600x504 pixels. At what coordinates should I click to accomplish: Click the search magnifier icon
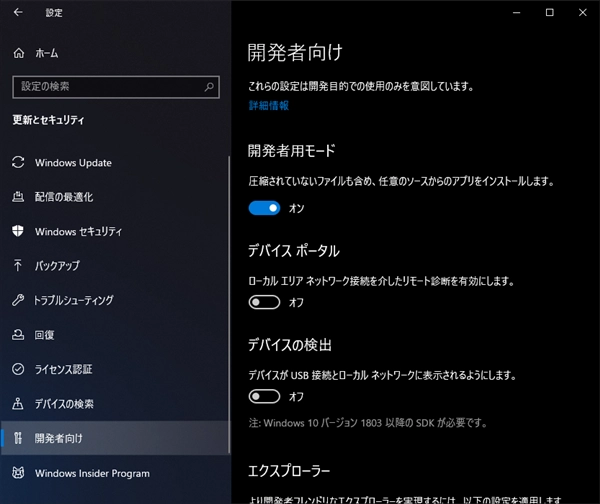(x=209, y=87)
